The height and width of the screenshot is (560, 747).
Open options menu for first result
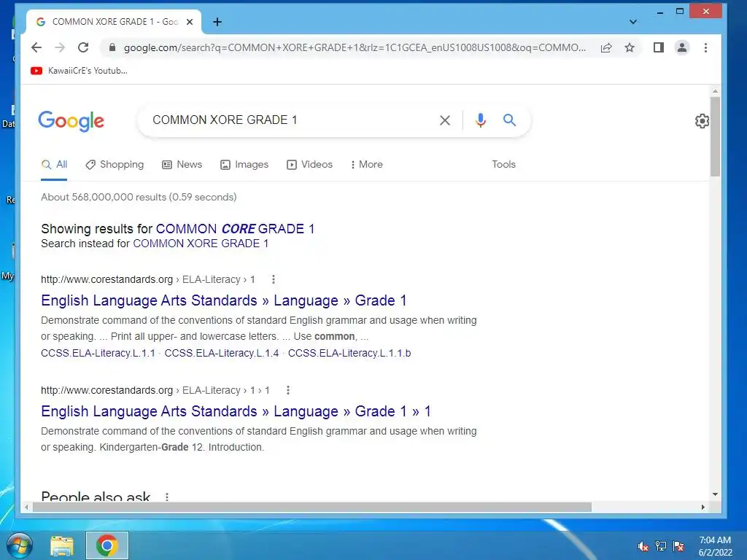coord(274,279)
